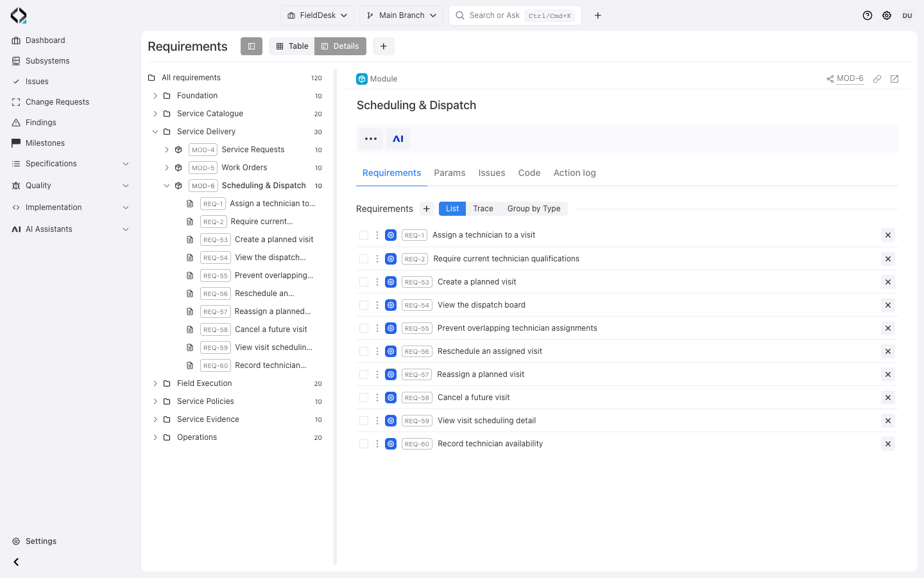924x578 pixels.
Task: Collapse the left sidebar arrow
Action: 16,562
